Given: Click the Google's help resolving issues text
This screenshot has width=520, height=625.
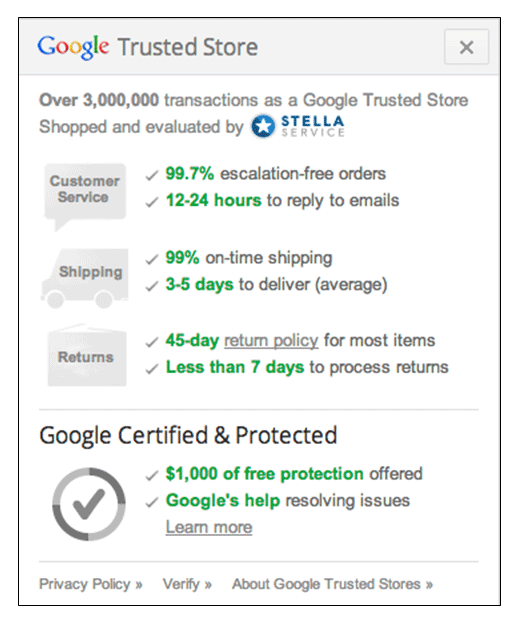Looking at the screenshot, I should point(288,501).
